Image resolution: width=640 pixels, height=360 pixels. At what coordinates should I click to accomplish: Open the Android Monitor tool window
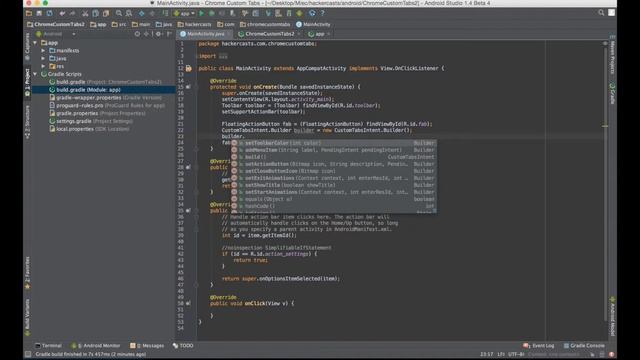pos(96,346)
